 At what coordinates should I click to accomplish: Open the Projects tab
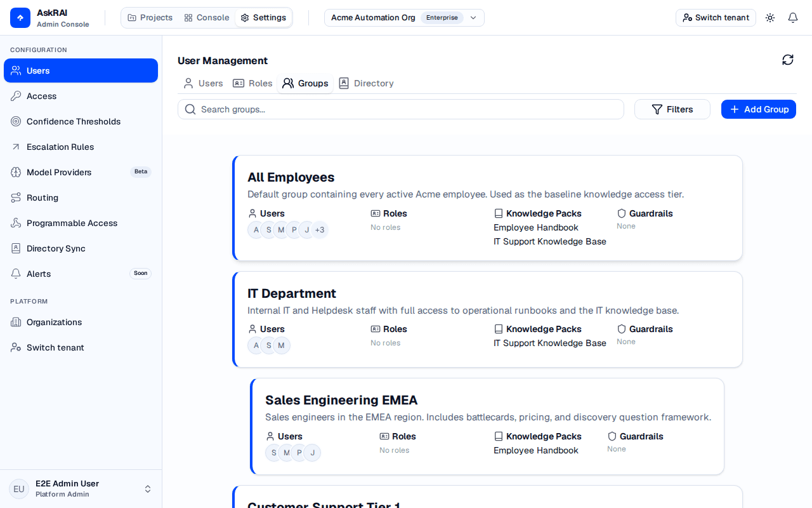pyautogui.click(x=150, y=18)
